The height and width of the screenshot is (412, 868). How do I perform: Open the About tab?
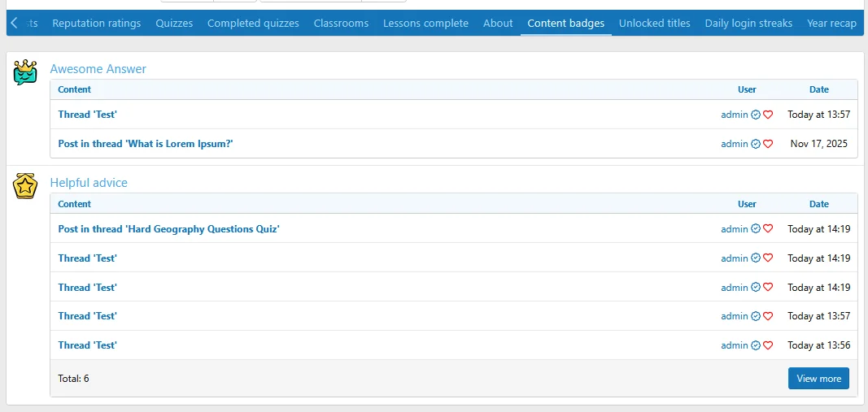[x=498, y=24]
